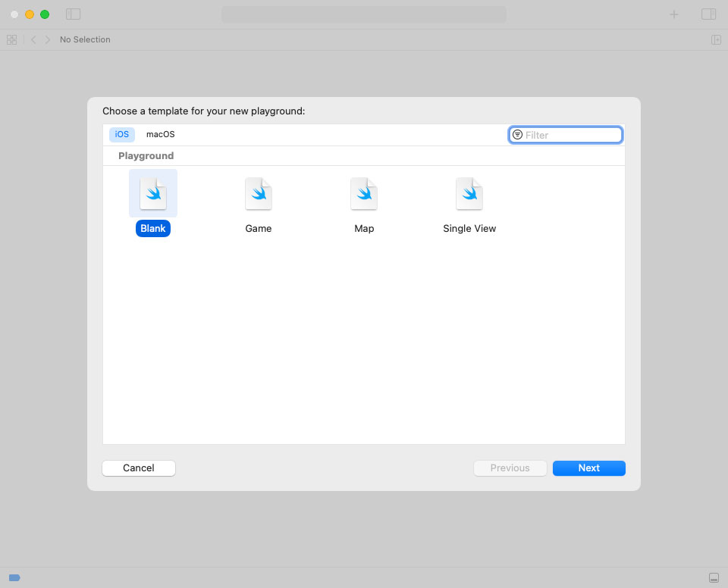The width and height of the screenshot is (728, 588).
Task: Show the debug console via bottom-right icon
Action: pos(714,577)
